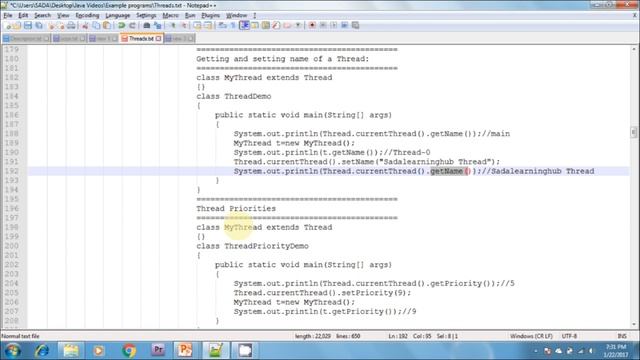
Task: Toggle synchronized vertical scrolling icon
Action: [x=198, y=25]
